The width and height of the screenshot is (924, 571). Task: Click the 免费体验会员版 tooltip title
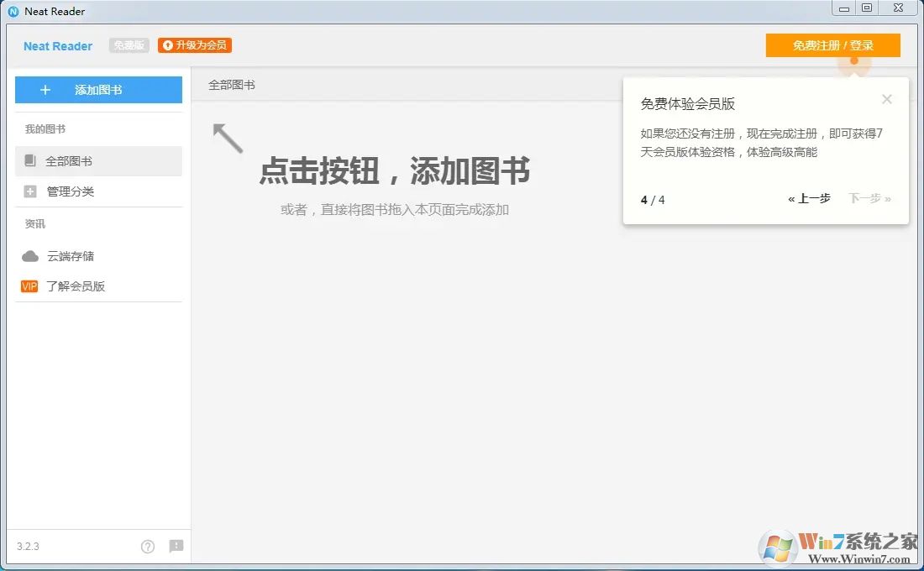click(688, 104)
